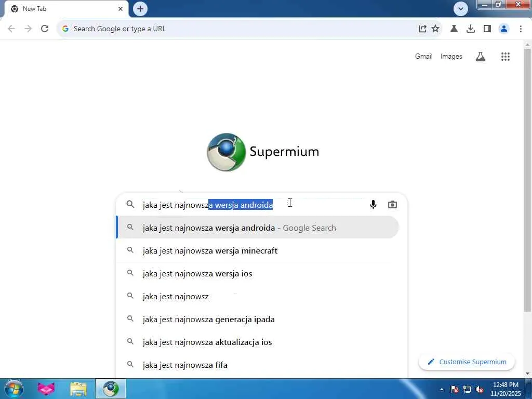Open a new tab with plus button

140,9
